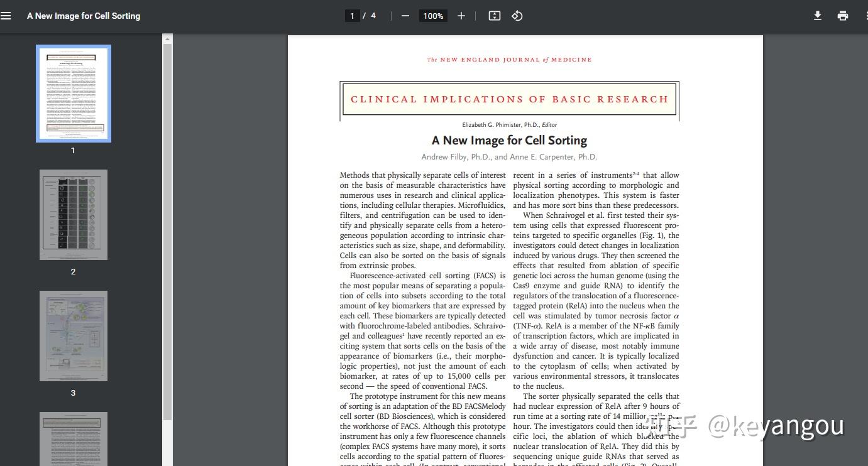868x466 pixels.
Task: Activate the fit-to-page icon
Action: [x=494, y=16]
